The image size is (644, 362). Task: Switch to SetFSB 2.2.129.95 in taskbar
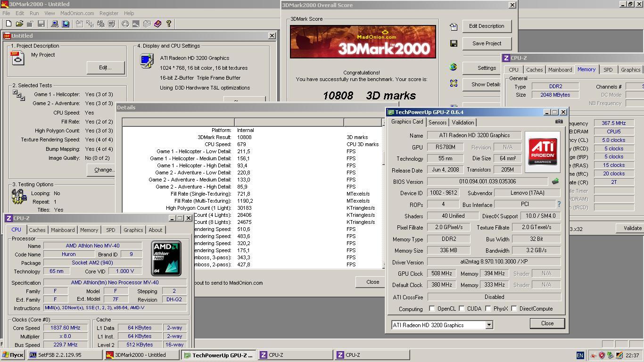coord(65,355)
